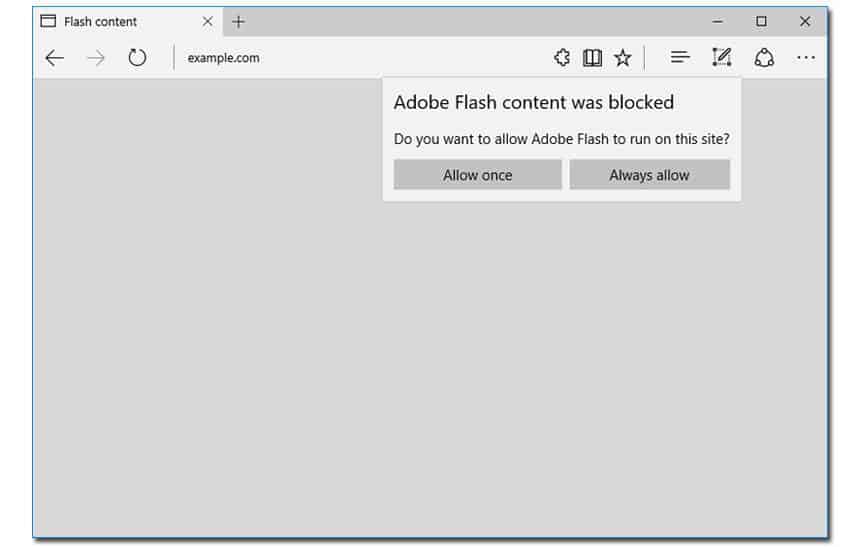860x547 pixels.
Task: Make a web note pen icon
Action: (722, 57)
